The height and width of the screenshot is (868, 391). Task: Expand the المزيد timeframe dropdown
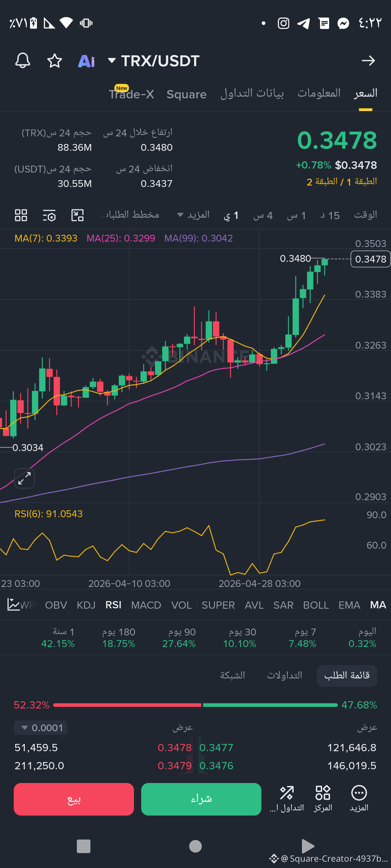(x=193, y=215)
